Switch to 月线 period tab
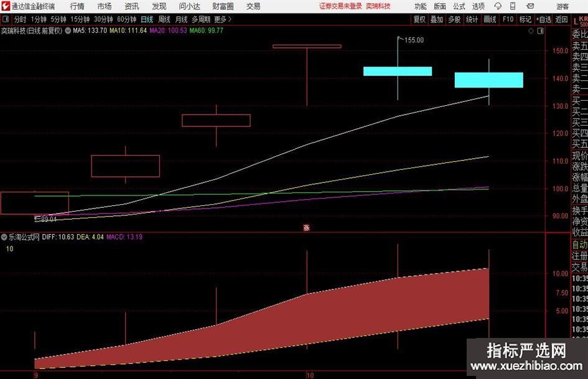Image resolution: width=588 pixels, height=379 pixels. pos(181,19)
